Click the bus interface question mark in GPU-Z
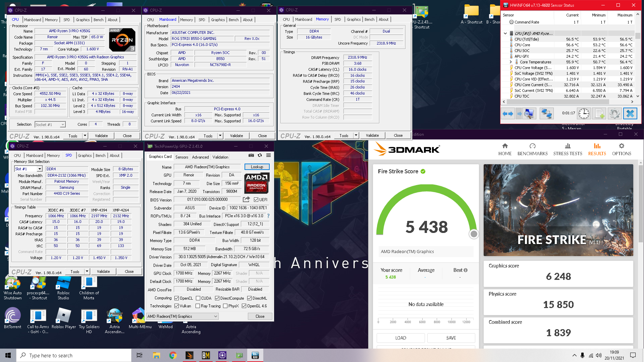The image size is (644, 362). coord(268,216)
